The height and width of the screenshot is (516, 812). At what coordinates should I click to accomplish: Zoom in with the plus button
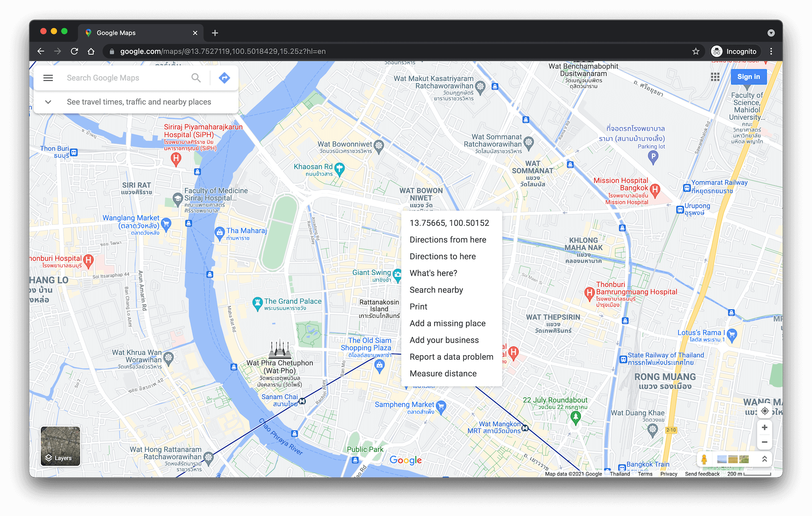[765, 428]
